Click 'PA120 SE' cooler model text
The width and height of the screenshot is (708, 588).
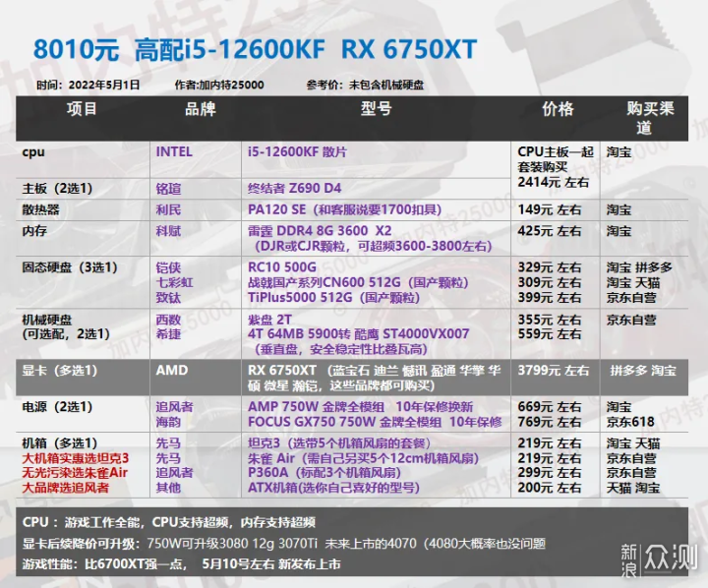tap(276, 209)
